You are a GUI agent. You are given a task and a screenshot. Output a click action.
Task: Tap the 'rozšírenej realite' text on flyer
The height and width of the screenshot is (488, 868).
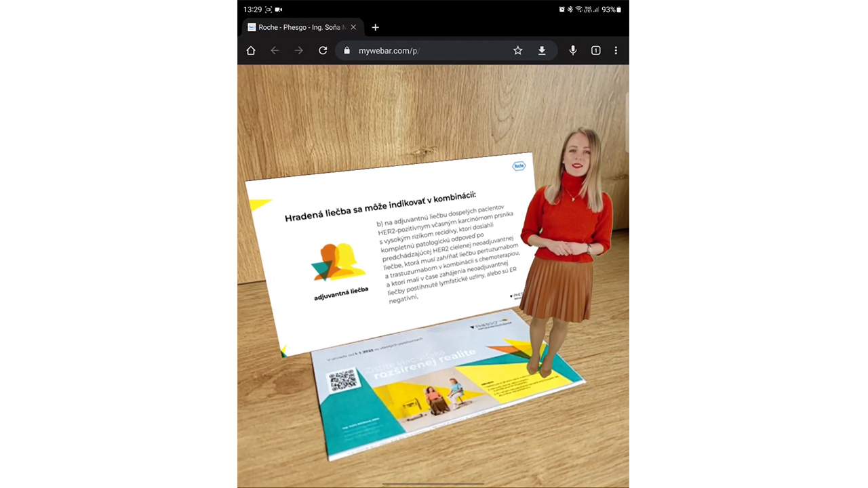point(426,364)
